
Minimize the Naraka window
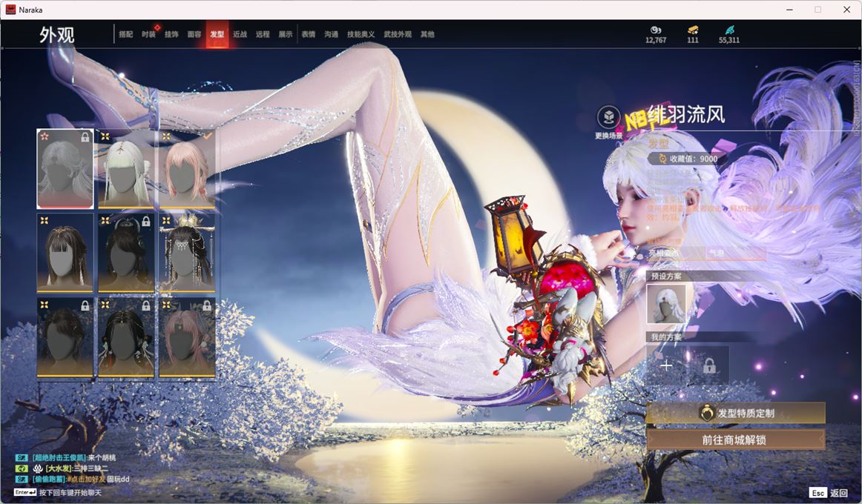click(x=789, y=10)
